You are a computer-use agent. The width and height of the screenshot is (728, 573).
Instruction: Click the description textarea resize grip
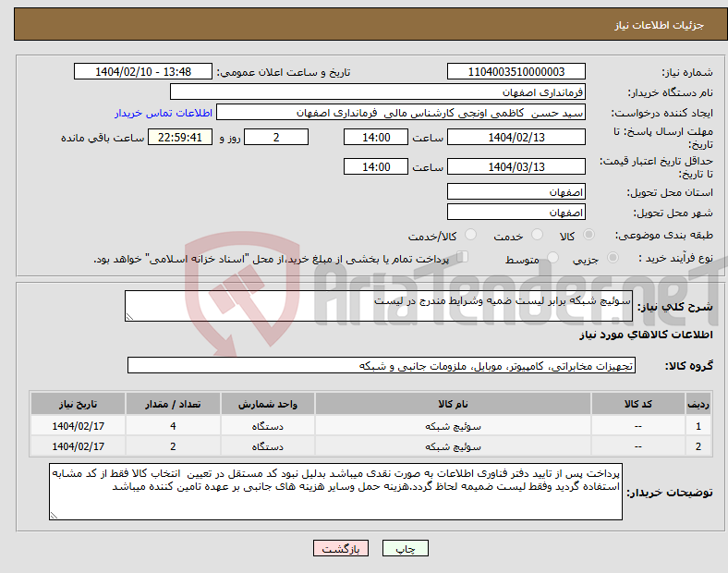pyautogui.click(x=129, y=317)
